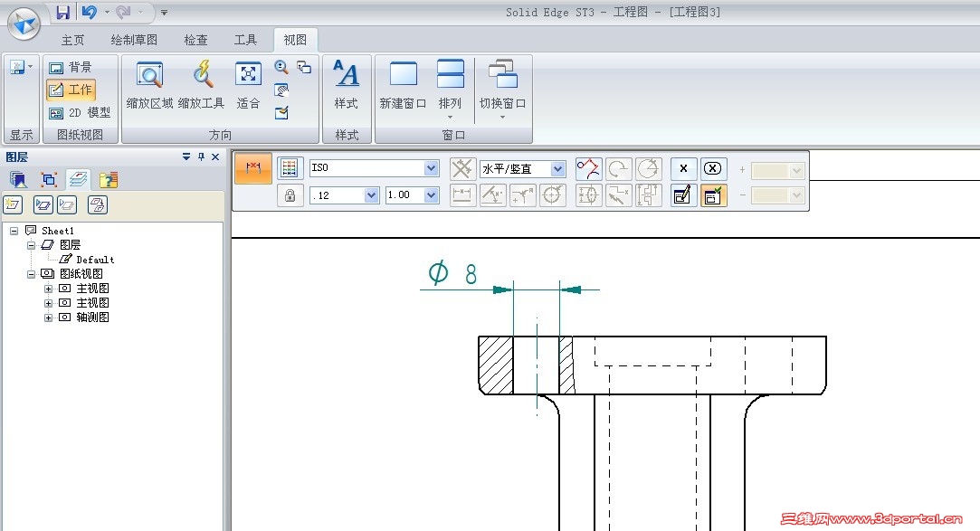Switch to 背景 sheet view
The image size is (980, 531).
(71, 67)
